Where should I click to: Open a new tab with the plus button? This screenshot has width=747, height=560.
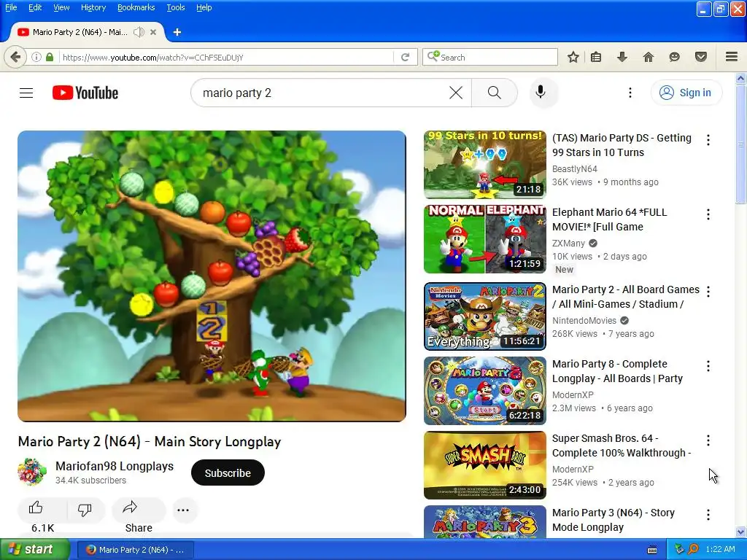tap(177, 32)
